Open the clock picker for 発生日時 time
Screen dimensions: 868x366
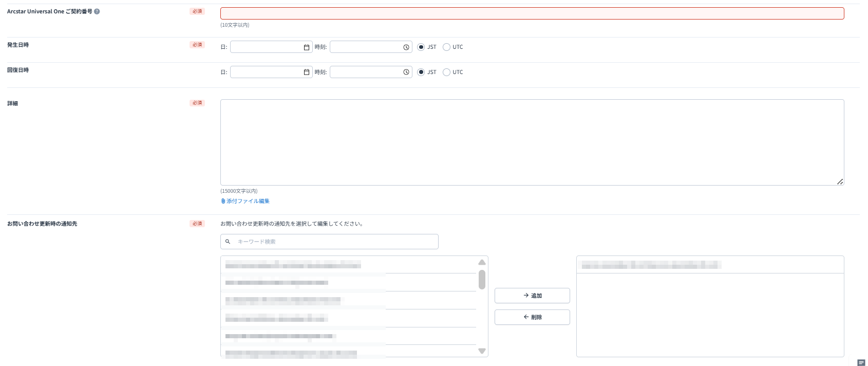pyautogui.click(x=406, y=47)
